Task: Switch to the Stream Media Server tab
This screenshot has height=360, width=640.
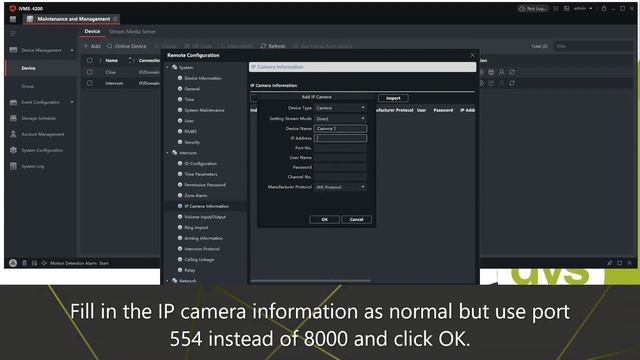Action: click(132, 31)
